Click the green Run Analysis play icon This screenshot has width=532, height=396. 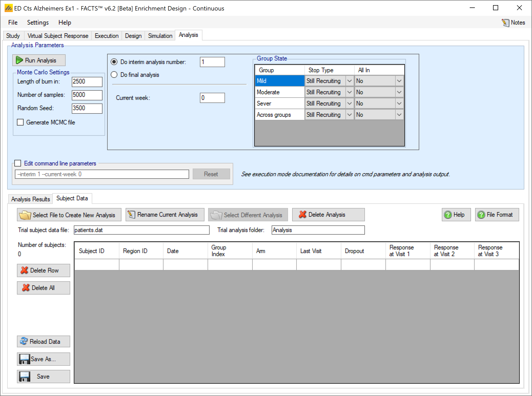19,60
